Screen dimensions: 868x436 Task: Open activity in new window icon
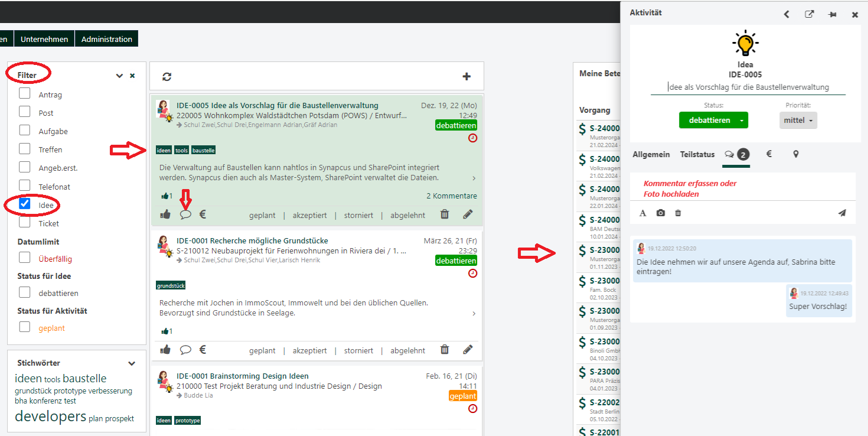coord(809,14)
